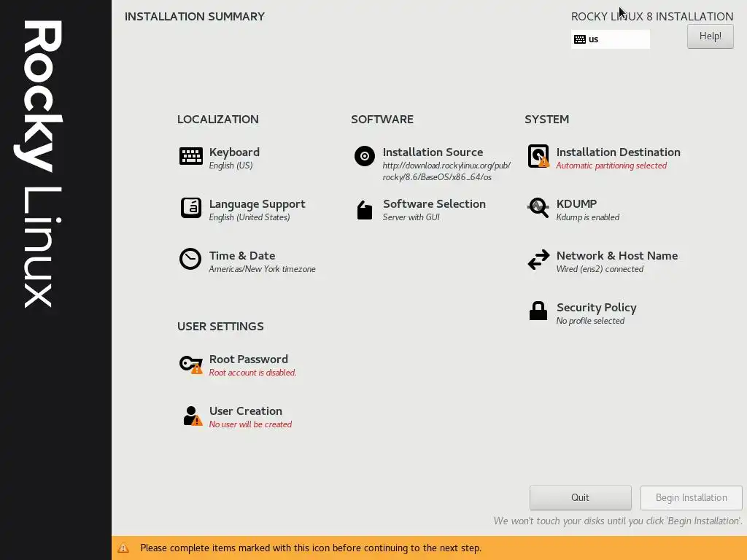Screen dimensions: 747x560
Task: Click 'Automatic partitioning selected' status text
Action: tap(611, 166)
